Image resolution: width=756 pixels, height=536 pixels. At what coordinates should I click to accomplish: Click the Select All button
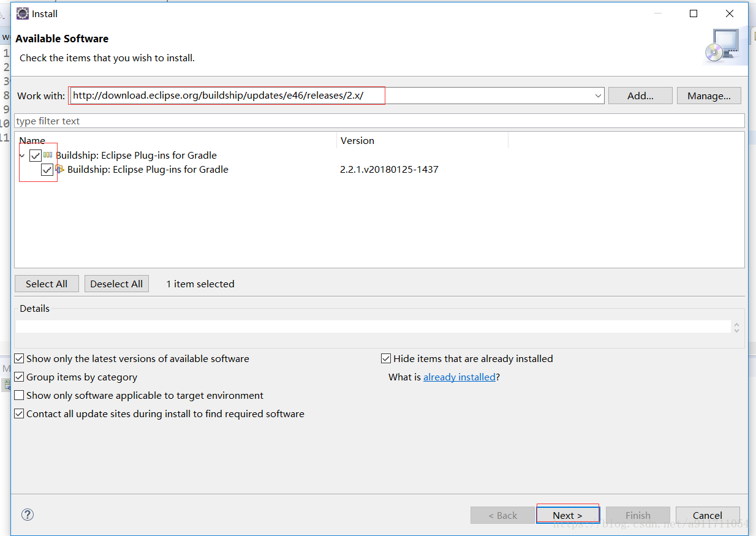point(47,284)
